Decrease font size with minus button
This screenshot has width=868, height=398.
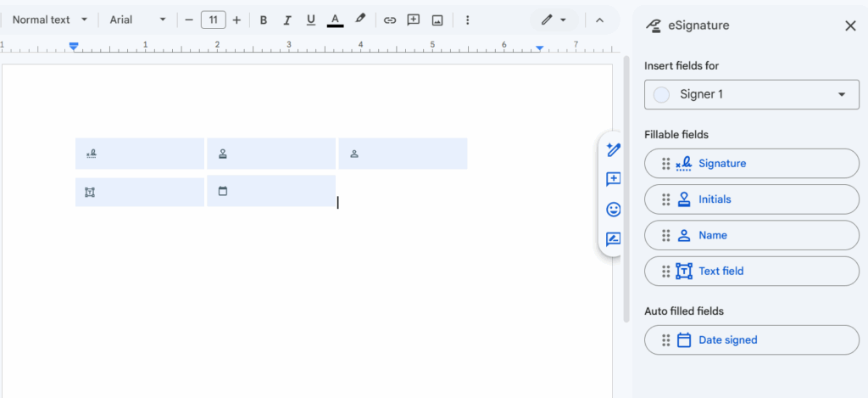pos(189,20)
